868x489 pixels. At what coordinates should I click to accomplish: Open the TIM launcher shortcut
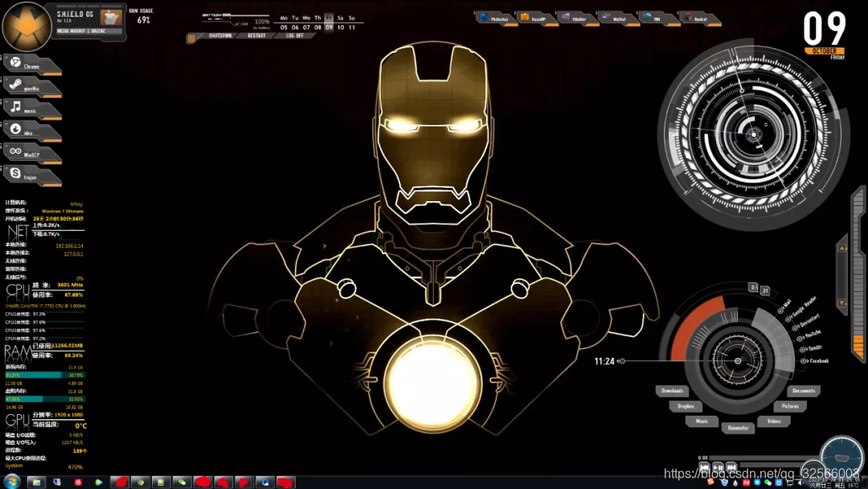tap(658, 18)
